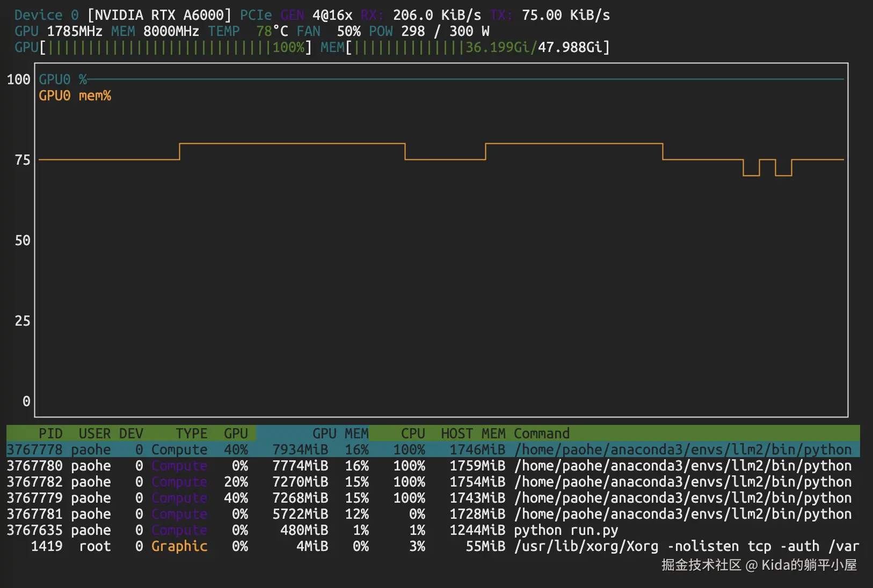Image resolution: width=873 pixels, height=588 pixels.
Task: Click the RX rate "206.0 KiB/s"
Action: [437, 15]
